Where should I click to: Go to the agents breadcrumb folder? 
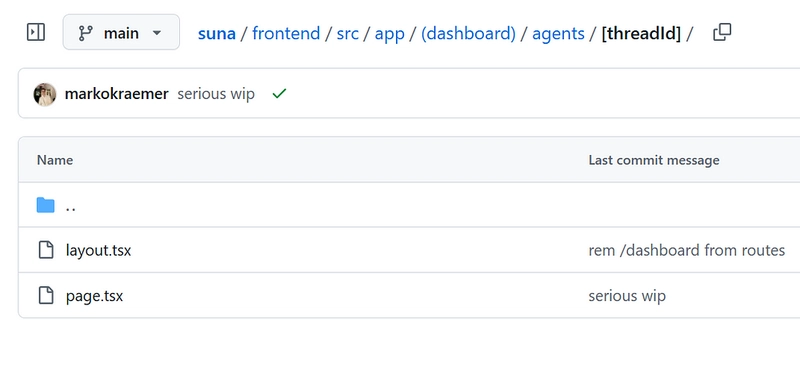pos(558,34)
